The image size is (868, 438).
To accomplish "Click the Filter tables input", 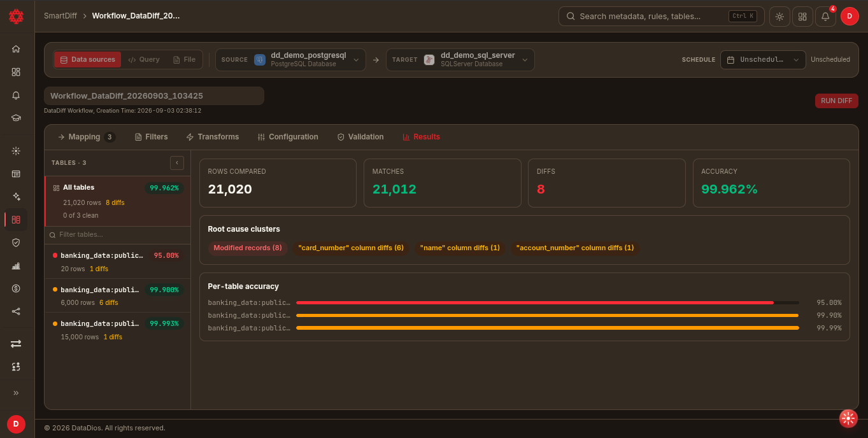I will 117,235.
